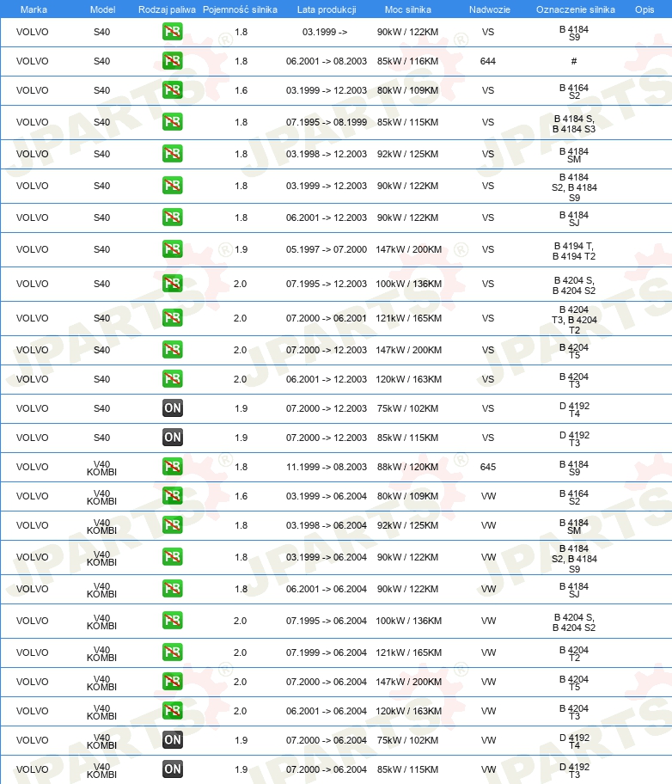Click ON diesel icon in S40 75kW/102KM row
The width and height of the screenshot is (672, 784).
(x=173, y=408)
